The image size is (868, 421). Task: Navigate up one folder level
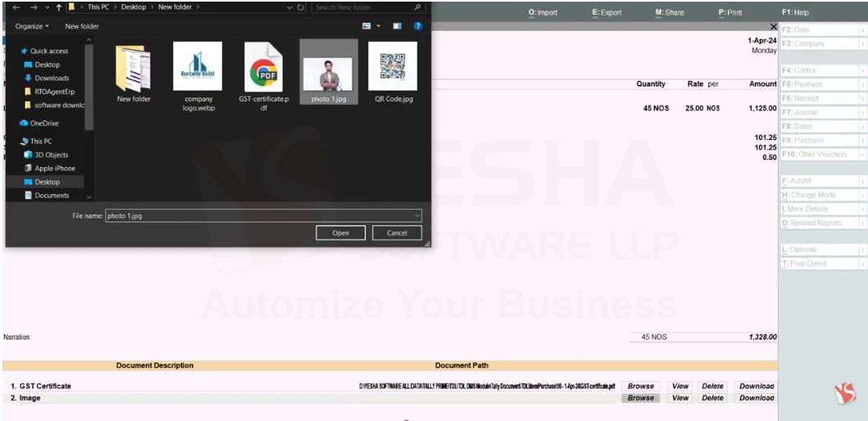(x=59, y=7)
